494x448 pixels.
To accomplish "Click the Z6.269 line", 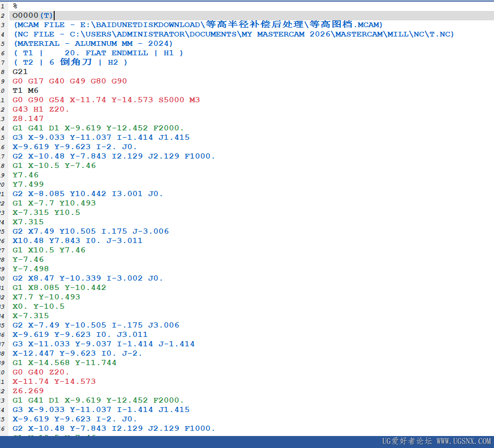I will 28,391.
